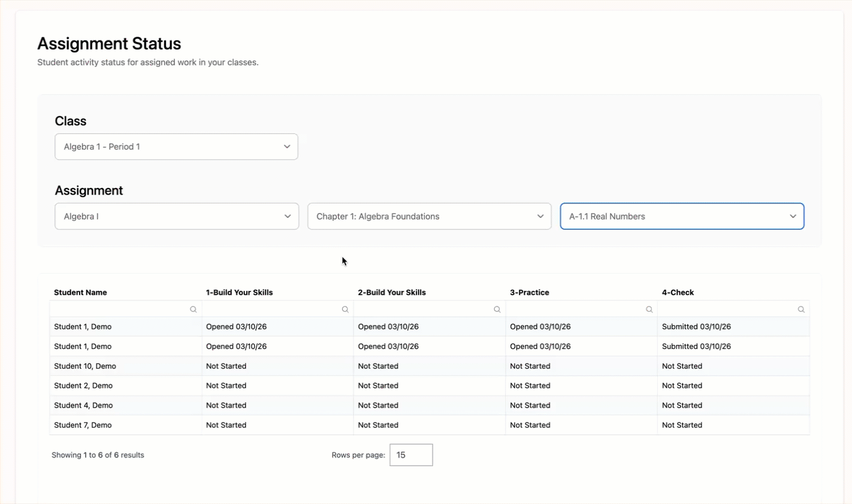The image size is (852, 504).
Task: Click Student 2's Not Started cell under 3-Practice
Action: pyautogui.click(x=581, y=386)
